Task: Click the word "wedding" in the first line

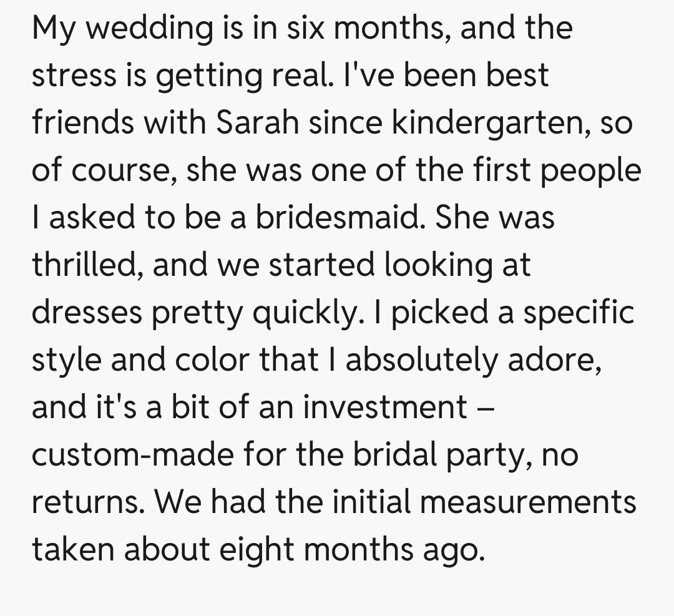Action: 143,29
